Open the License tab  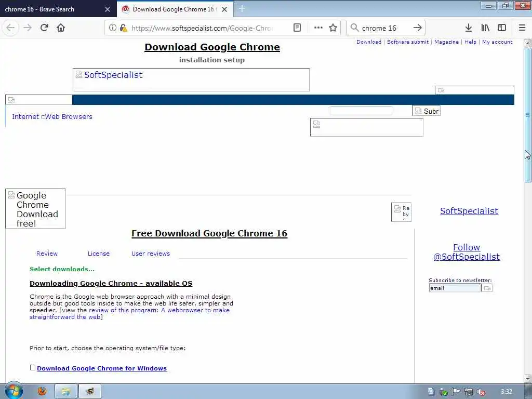pyautogui.click(x=98, y=254)
